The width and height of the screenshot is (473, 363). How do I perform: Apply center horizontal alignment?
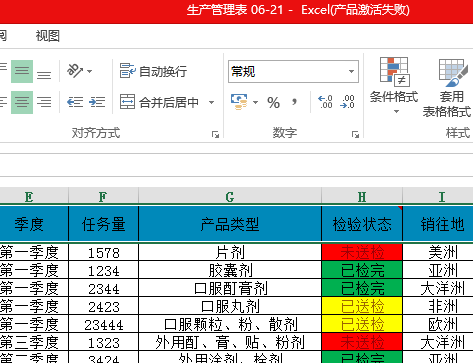pos(22,102)
